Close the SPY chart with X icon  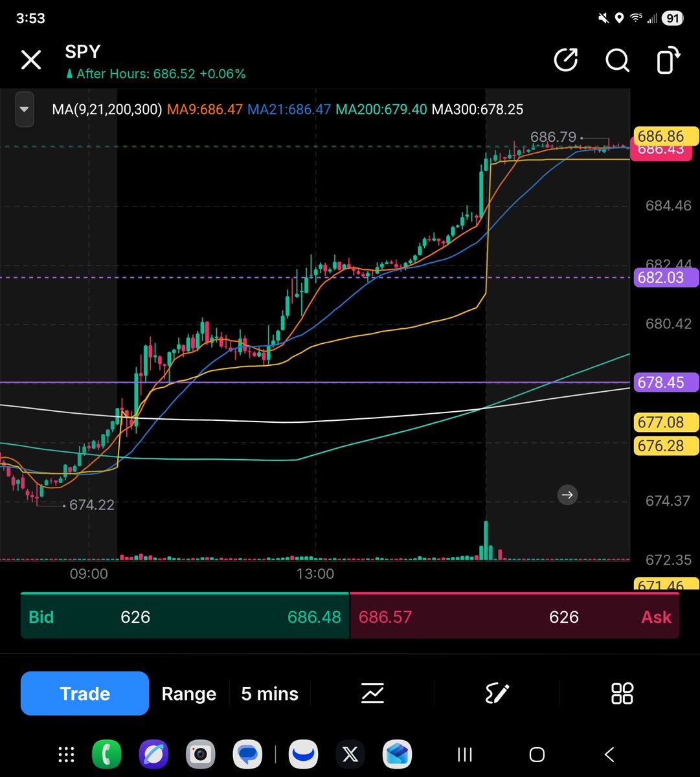(x=31, y=60)
